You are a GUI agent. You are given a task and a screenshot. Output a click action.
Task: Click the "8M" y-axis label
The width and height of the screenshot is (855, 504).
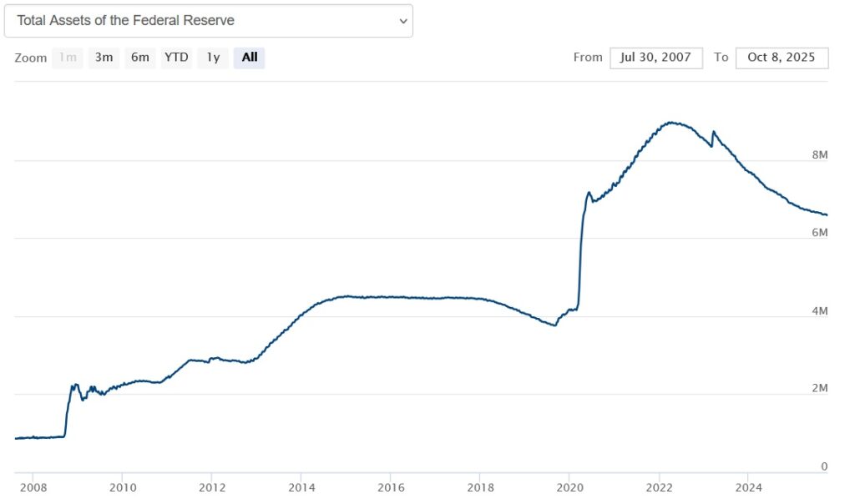[x=822, y=154]
